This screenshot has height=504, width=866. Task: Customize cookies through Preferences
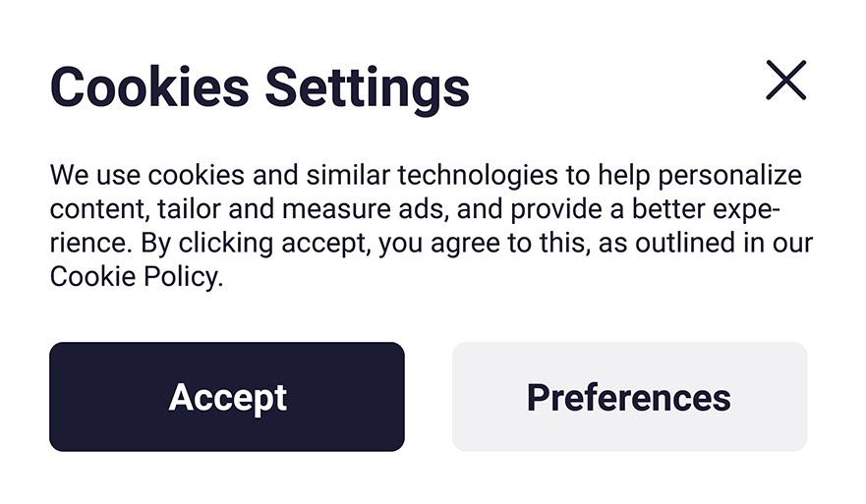point(629,397)
